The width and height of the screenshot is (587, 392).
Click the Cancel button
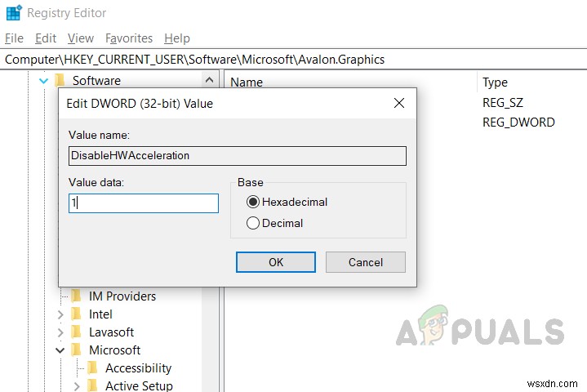[366, 262]
